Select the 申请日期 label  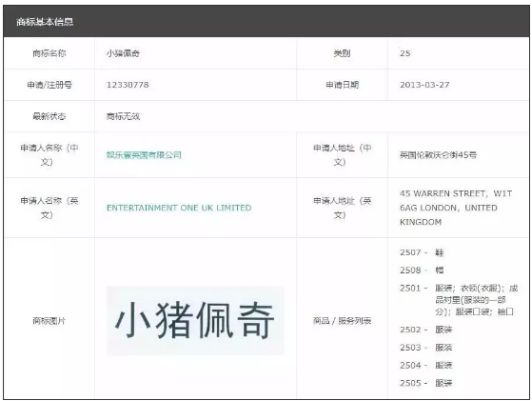click(x=342, y=85)
